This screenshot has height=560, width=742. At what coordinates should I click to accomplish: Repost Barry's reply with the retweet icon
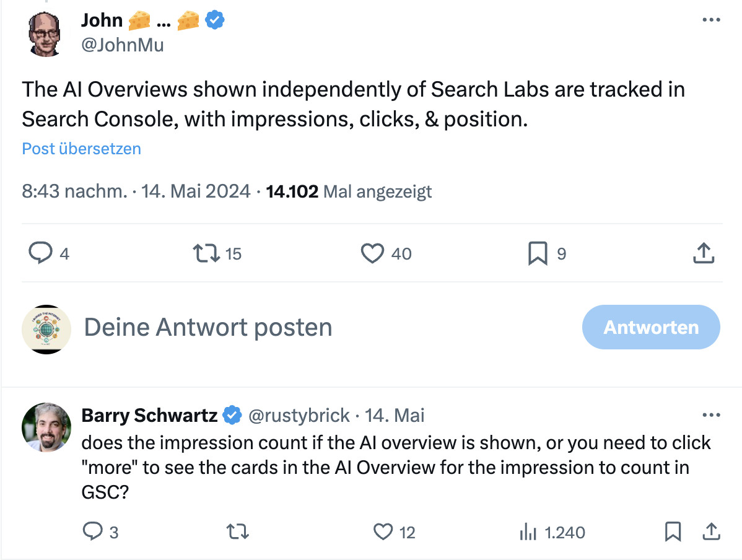[237, 532]
